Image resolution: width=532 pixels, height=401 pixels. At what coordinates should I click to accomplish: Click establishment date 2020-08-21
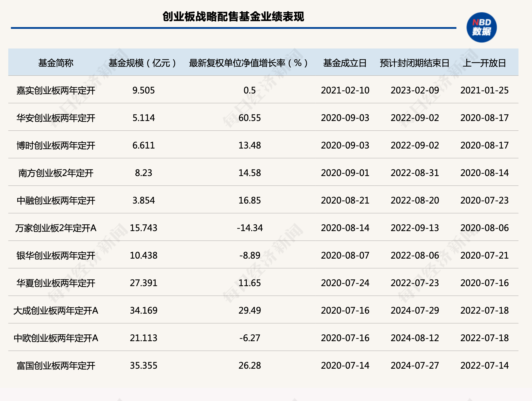(345, 200)
